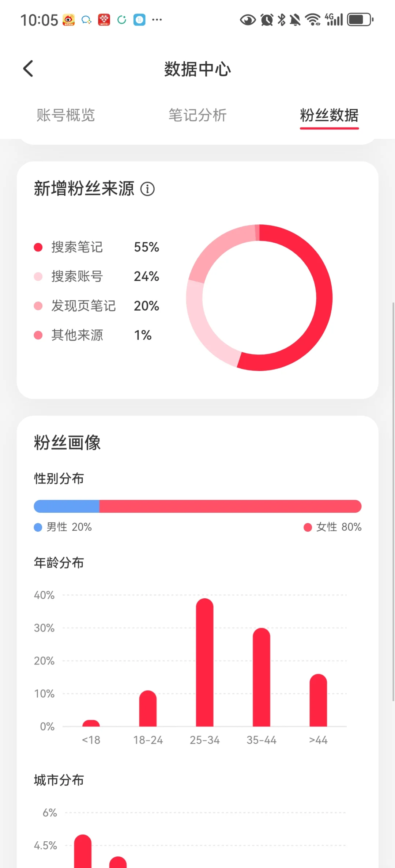Tap the Weibo notification icon in status bar
The image size is (395, 868).
[x=68, y=20]
